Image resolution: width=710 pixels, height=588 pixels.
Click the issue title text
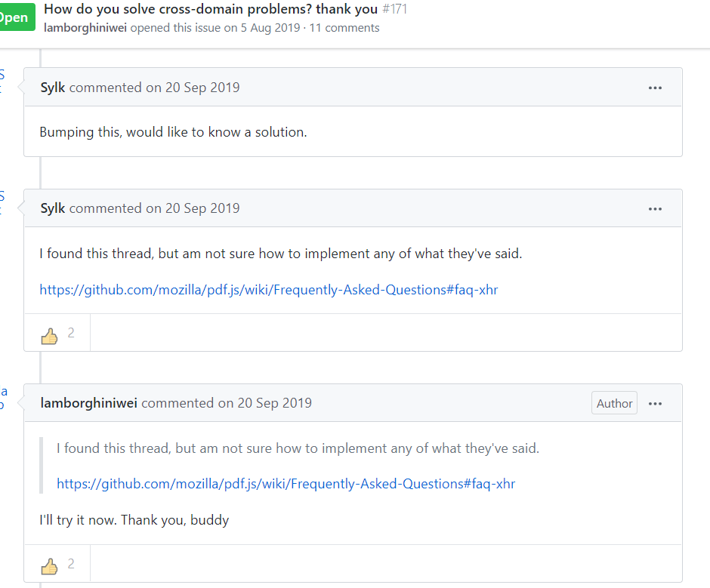click(211, 9)
